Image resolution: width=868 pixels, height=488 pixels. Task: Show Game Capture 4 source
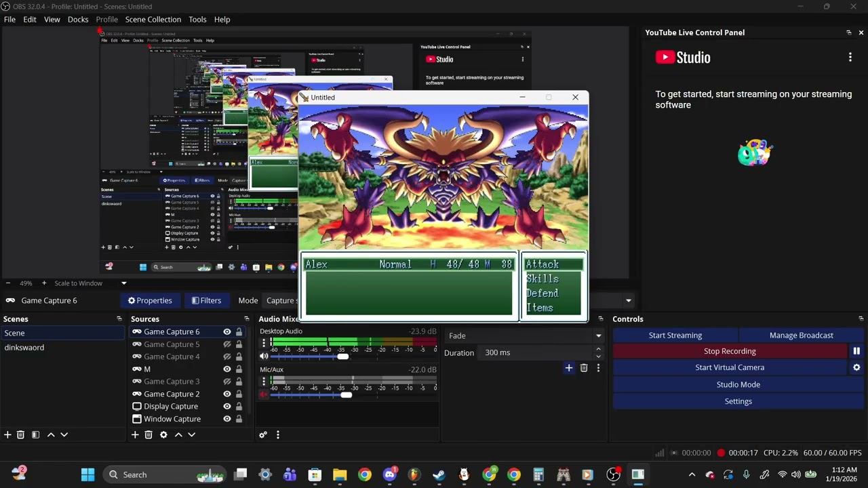(x=227, y=357)
